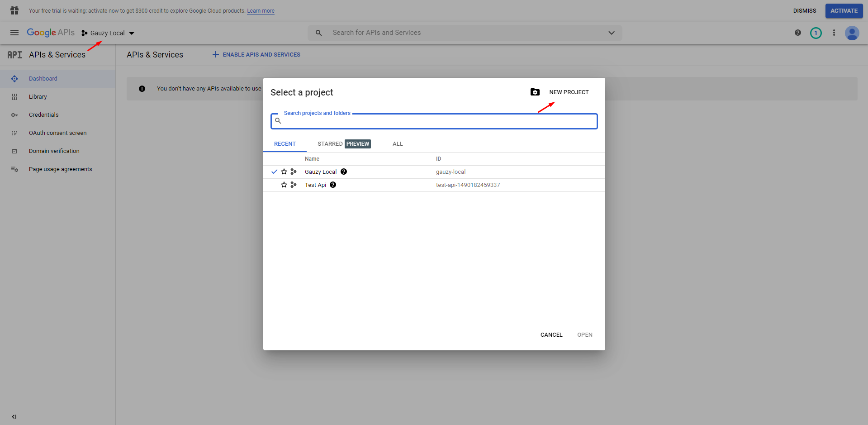Click the Library grid icon
The width and height of the screenshot is (868, 425).
pyautogui.click(x=14, y=97)
